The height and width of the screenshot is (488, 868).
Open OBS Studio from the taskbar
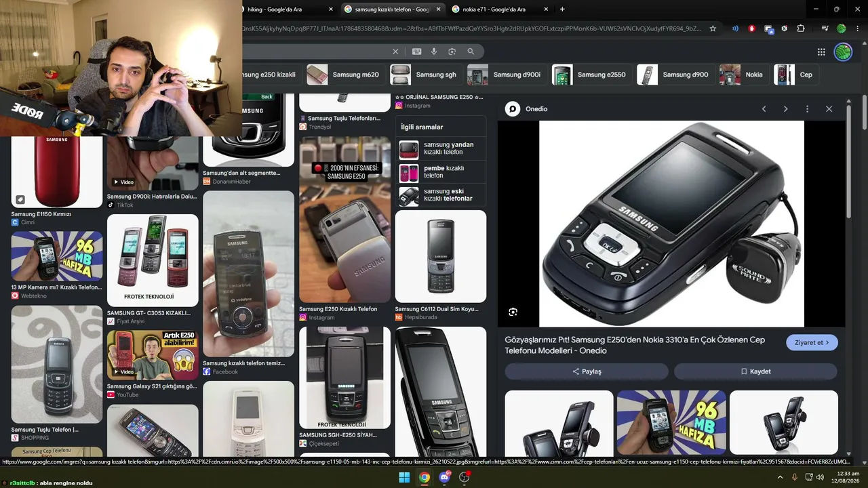click(x=465, y=477)
